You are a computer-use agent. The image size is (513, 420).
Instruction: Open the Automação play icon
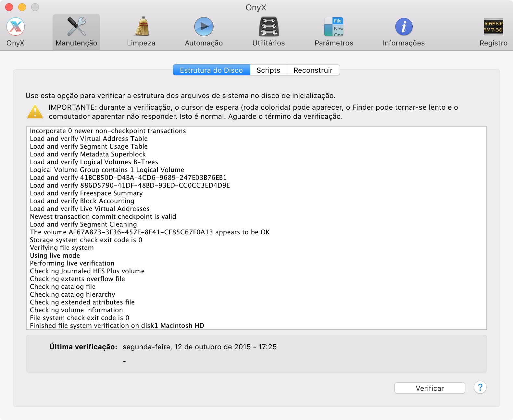click(204, 27)
